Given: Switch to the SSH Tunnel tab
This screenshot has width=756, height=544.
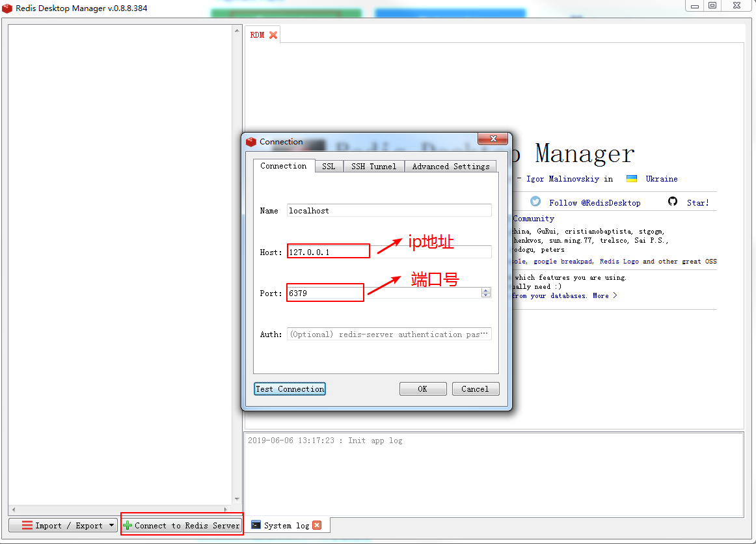Looking at the screenshot, I should 373,167.
